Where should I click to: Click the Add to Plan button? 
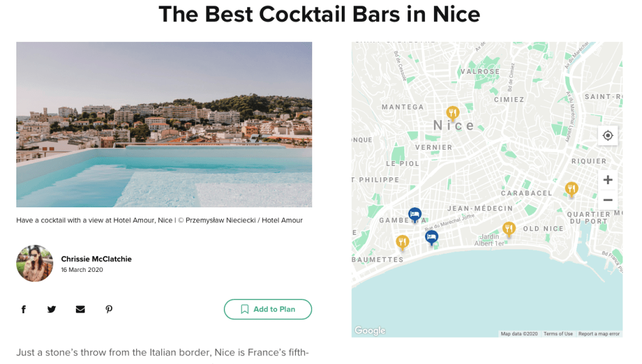pyautogui.click(x=268, y=309)
